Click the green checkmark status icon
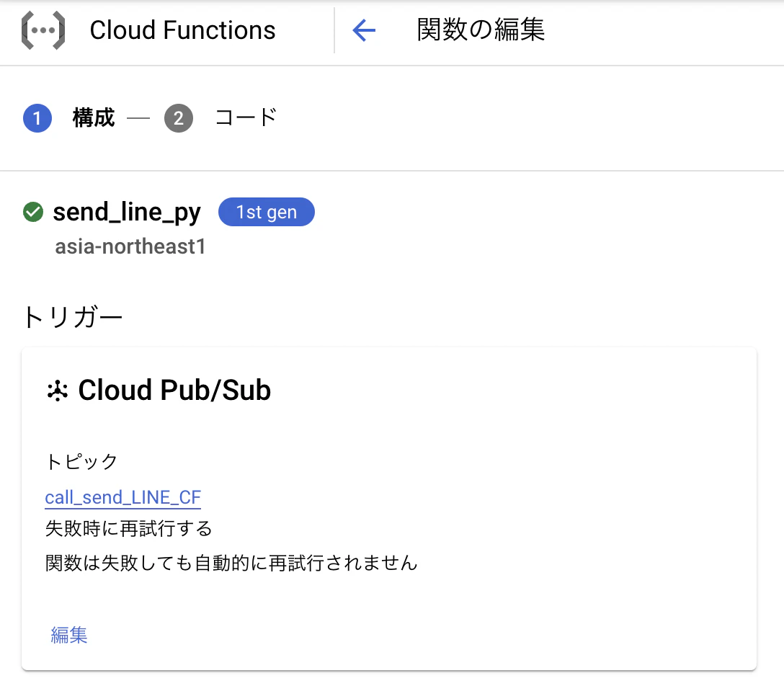 click(x=33, y=212)
